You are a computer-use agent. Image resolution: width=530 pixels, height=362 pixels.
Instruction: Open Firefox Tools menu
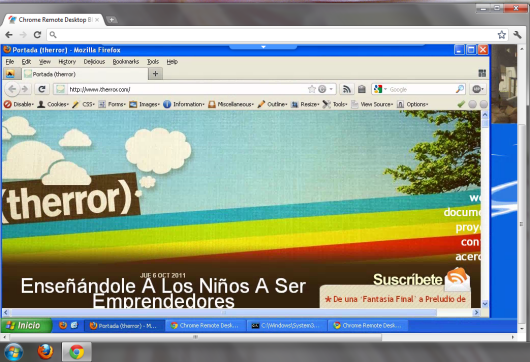click(153, 62)
